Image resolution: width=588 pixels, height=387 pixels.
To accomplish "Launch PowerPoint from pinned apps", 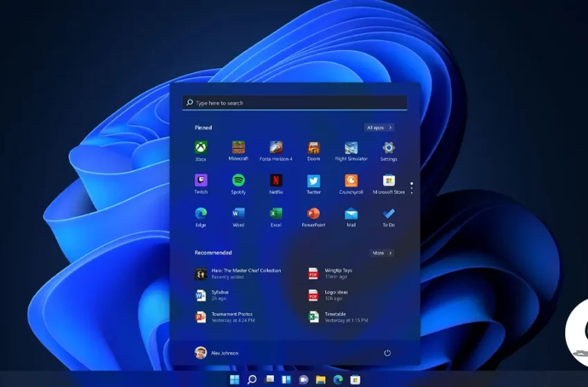I will point(313,214).
